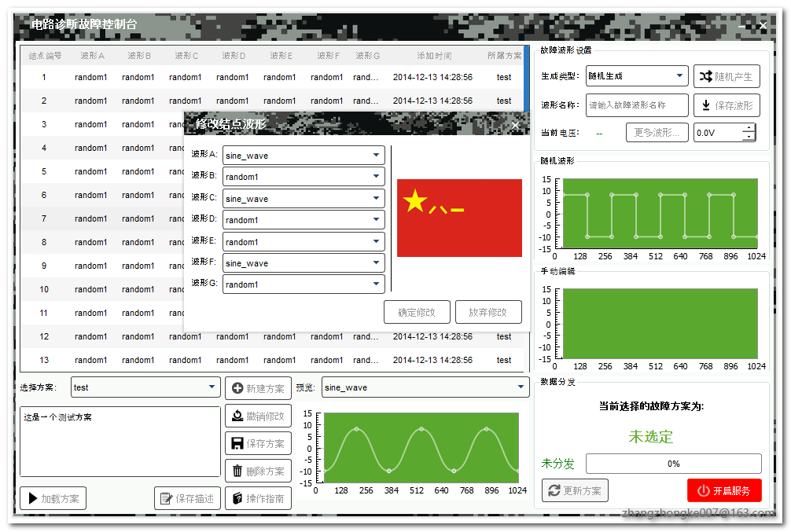
Task: Select table row 12
Action: click(272, 336)
